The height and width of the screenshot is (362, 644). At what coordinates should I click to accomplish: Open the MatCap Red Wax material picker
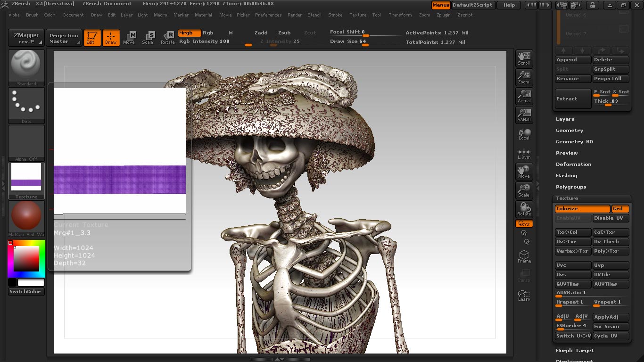(x=26, y=217)
